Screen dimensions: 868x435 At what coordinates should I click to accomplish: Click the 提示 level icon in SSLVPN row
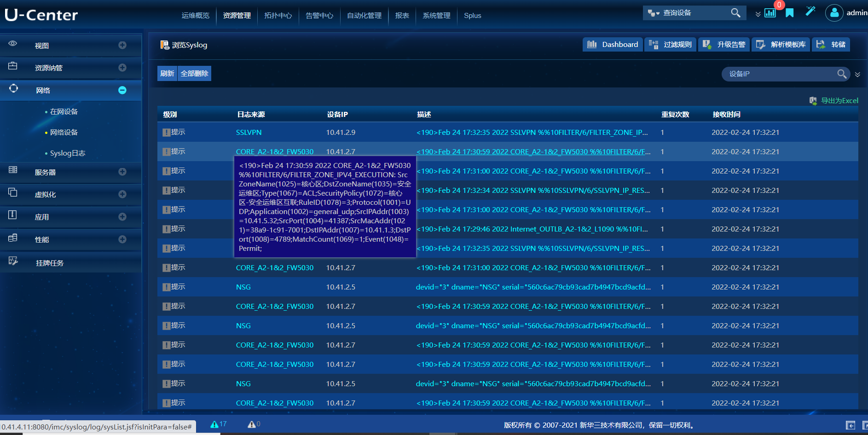pos(166,133)
